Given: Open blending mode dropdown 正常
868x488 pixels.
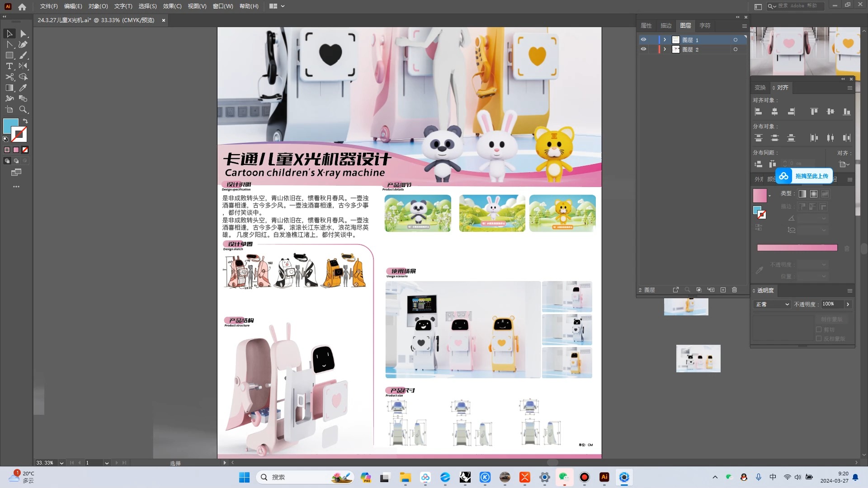Looking at the screenshot, I should [772, 305].
